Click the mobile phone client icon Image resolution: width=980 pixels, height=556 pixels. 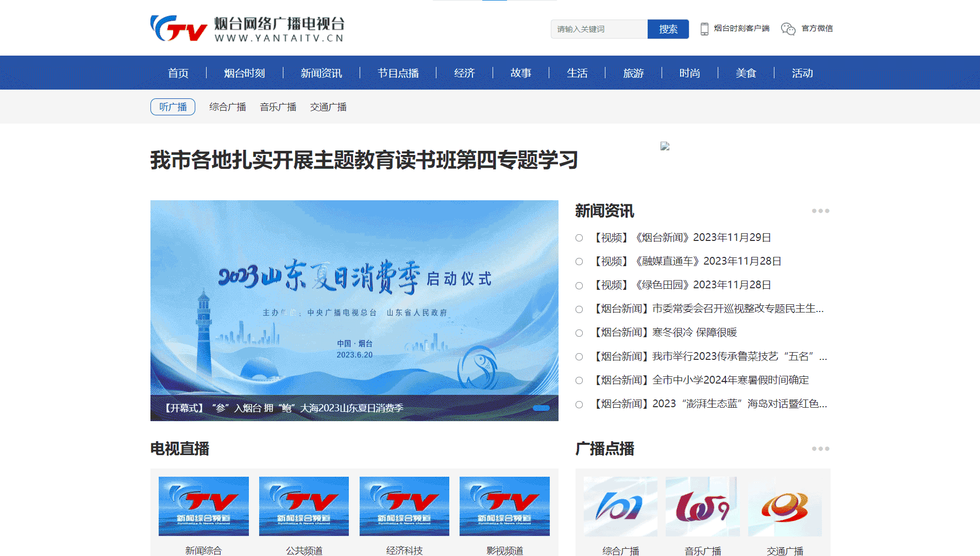704,29
